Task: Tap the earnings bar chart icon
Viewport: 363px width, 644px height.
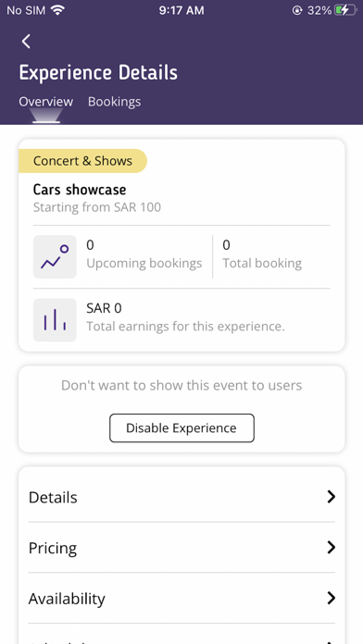Action: 55,319
